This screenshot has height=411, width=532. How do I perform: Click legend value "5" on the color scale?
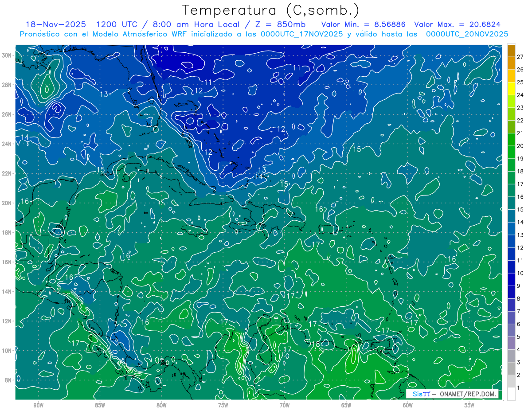(519, 337)
